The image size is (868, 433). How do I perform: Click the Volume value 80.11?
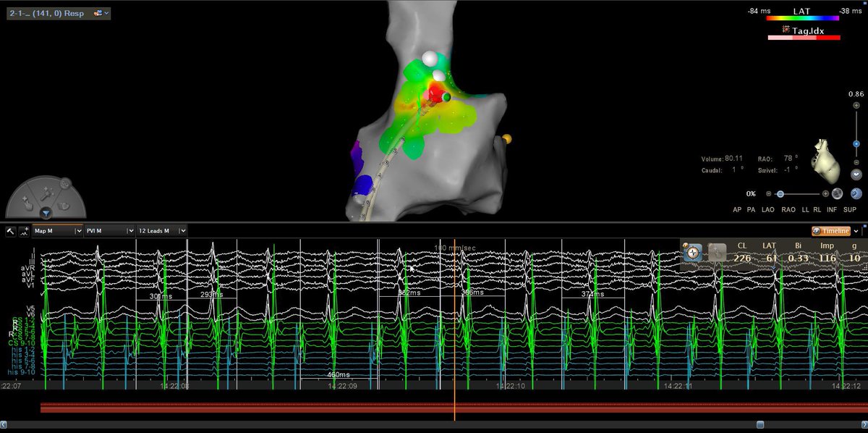[x=734, y=159]
